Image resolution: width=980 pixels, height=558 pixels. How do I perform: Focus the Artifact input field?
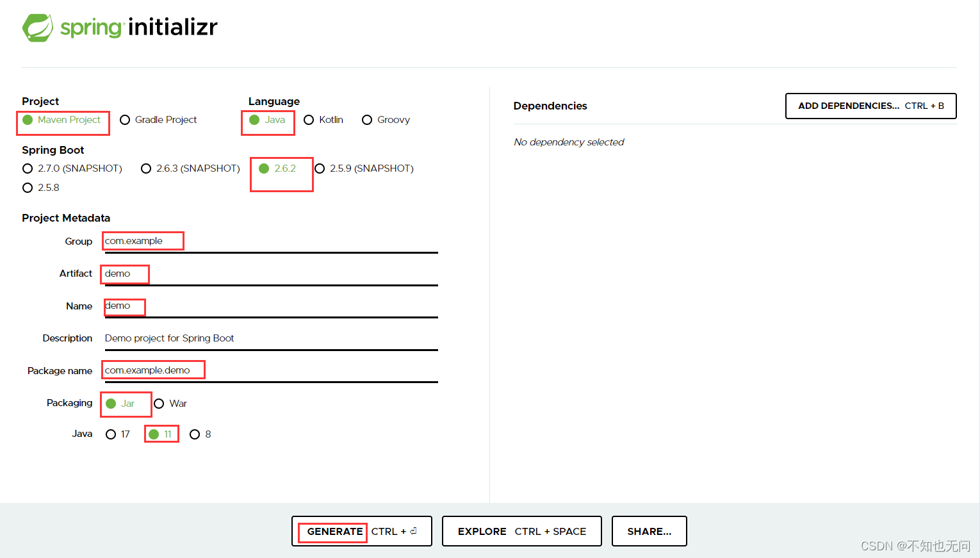point(271,274)
